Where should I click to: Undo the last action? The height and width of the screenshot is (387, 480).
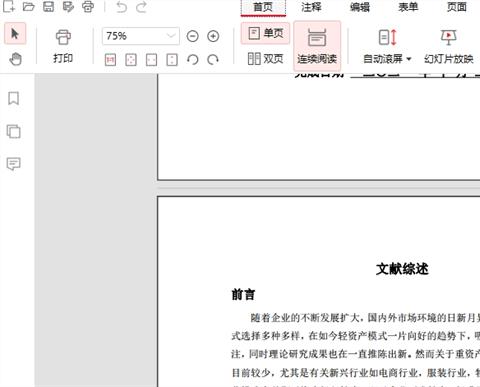point(122,7)
